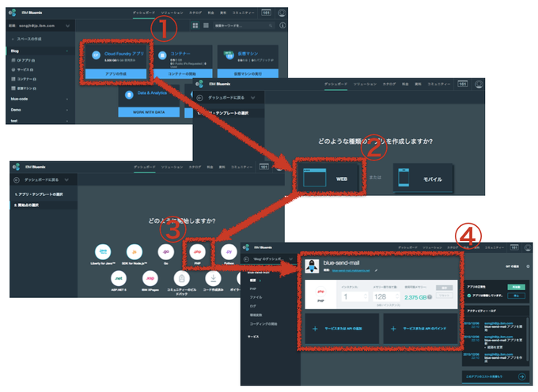Click the コンテナー card icon
Image resolution: width=538 pixels, height=392 pixels.
[162, 55]
